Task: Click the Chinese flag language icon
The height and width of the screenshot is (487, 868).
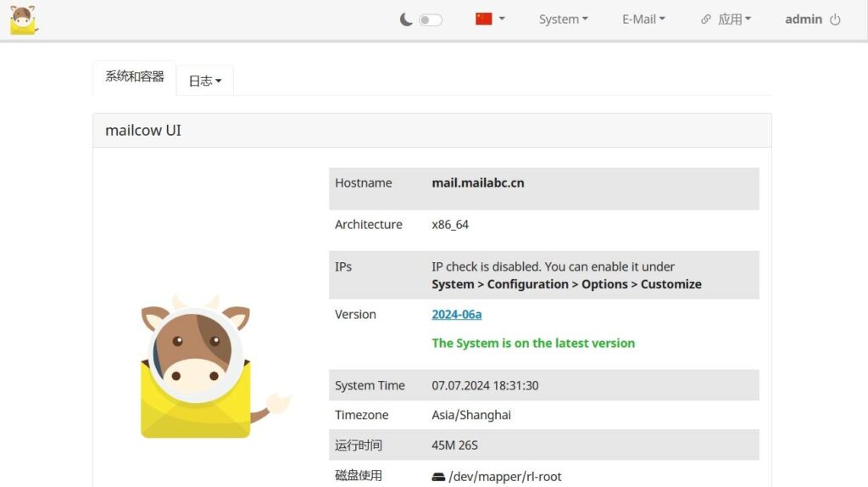Action: tap(484, 19)
